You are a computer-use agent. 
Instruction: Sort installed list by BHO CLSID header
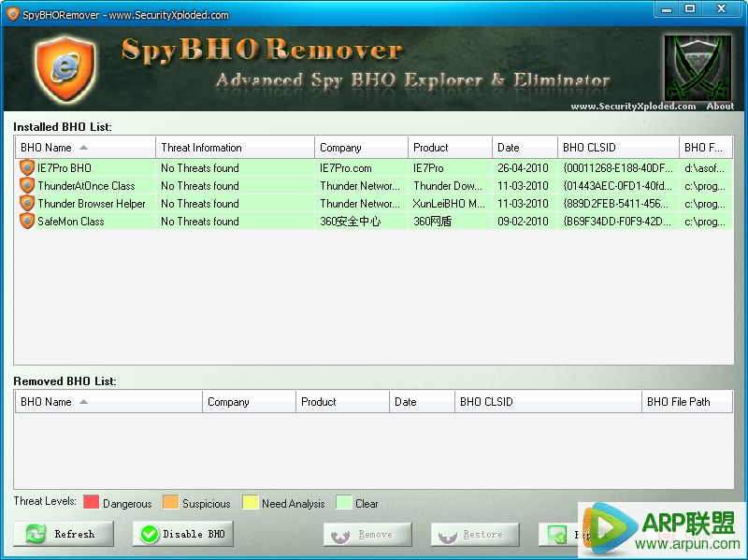tap(618, 148)
